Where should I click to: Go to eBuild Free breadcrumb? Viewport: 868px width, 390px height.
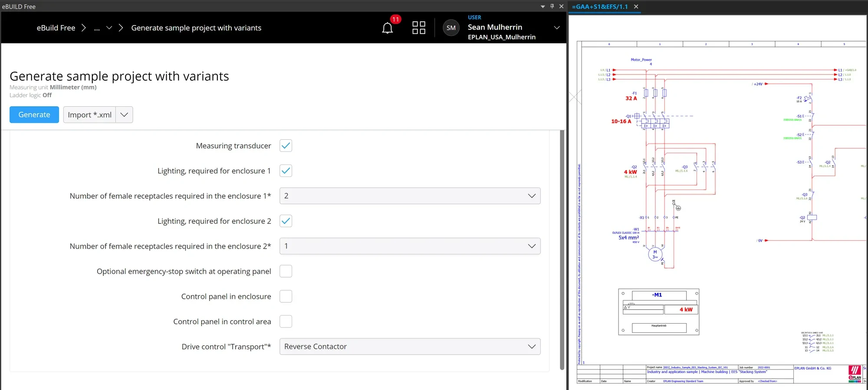pos(56,28)
